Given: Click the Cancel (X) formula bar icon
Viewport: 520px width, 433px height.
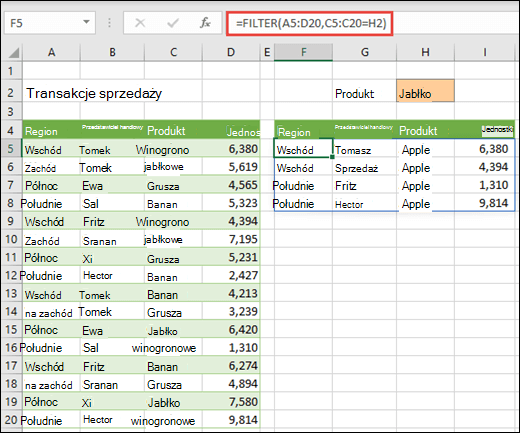Looking at the screenshot, I should point(140,23).
